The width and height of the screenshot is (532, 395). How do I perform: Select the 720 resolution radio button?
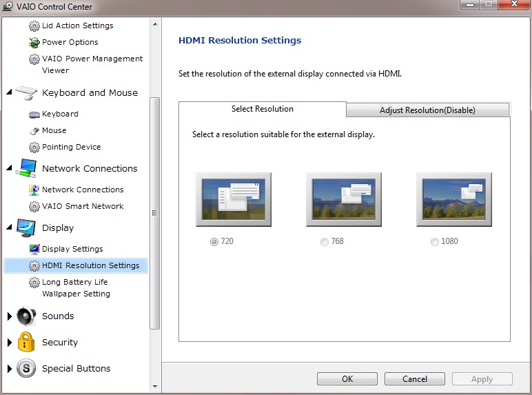(x=214, y=242)
